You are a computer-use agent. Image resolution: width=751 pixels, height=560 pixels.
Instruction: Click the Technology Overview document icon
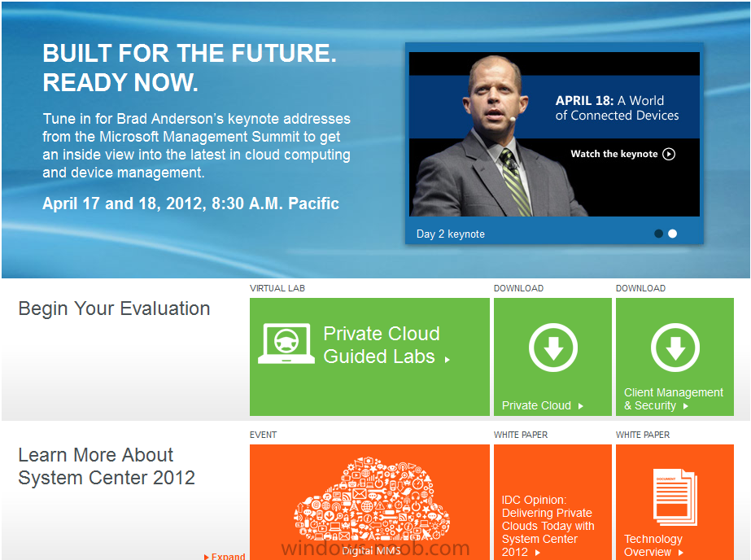(675, 497)
